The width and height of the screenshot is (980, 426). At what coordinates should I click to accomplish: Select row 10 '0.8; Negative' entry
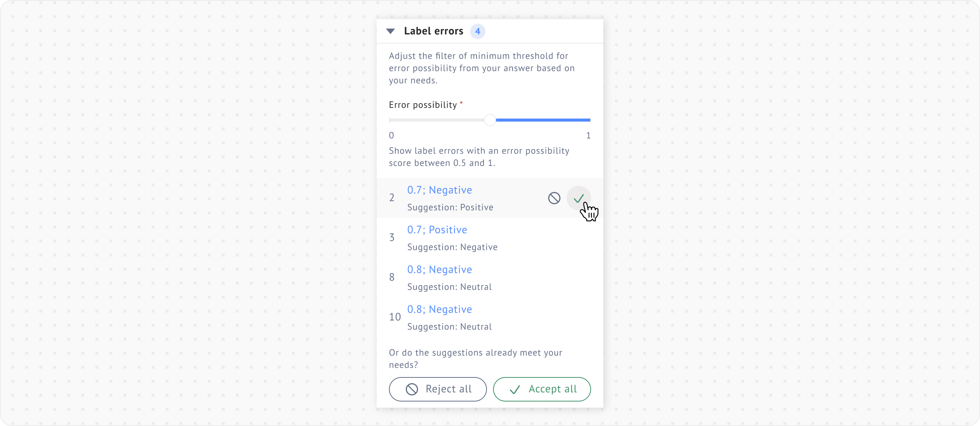coord(439,309)
